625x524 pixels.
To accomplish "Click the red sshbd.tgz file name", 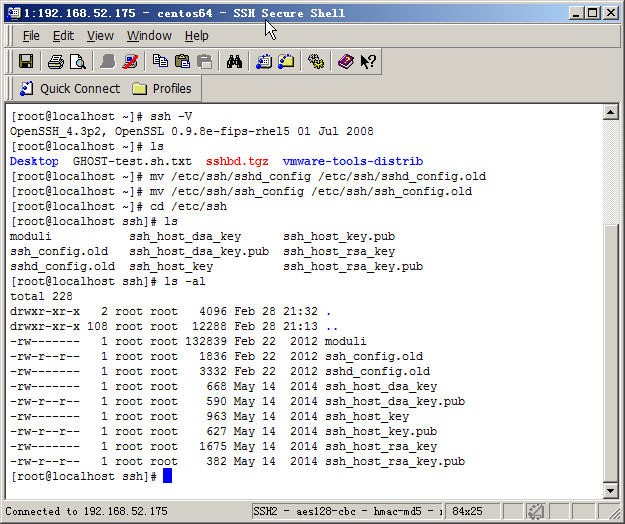I will point(237,161).
